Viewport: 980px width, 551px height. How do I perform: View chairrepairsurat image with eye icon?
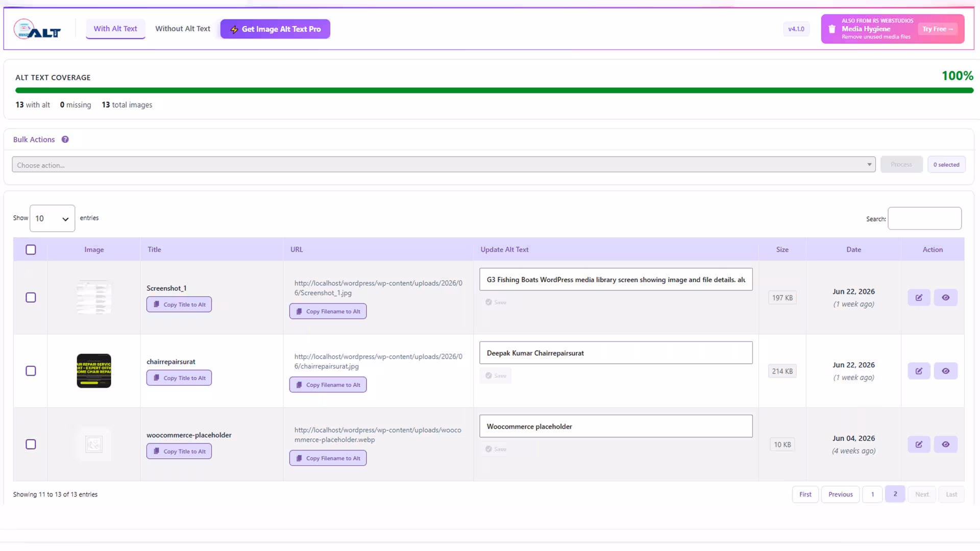(x=945, y=371)
